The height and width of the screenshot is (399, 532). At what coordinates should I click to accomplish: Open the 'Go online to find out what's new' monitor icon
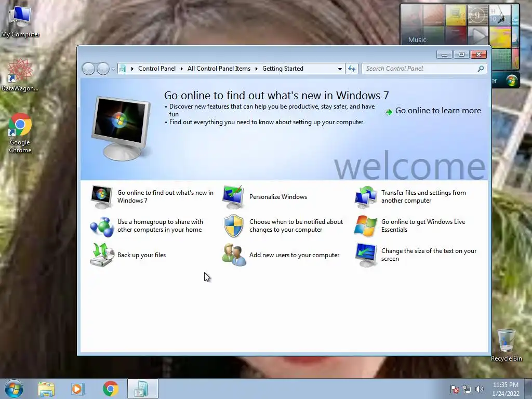101,197
